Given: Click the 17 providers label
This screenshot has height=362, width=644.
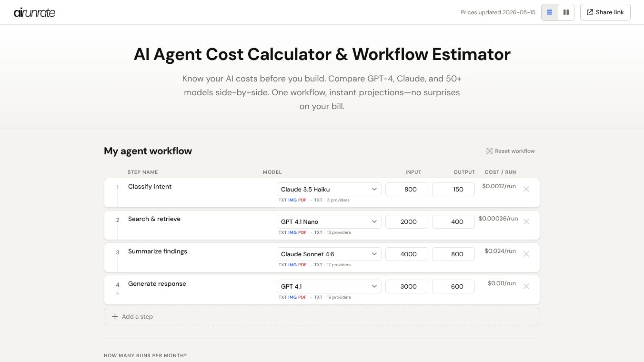Looking at the screenshot, I should click(x=339, y=265).
